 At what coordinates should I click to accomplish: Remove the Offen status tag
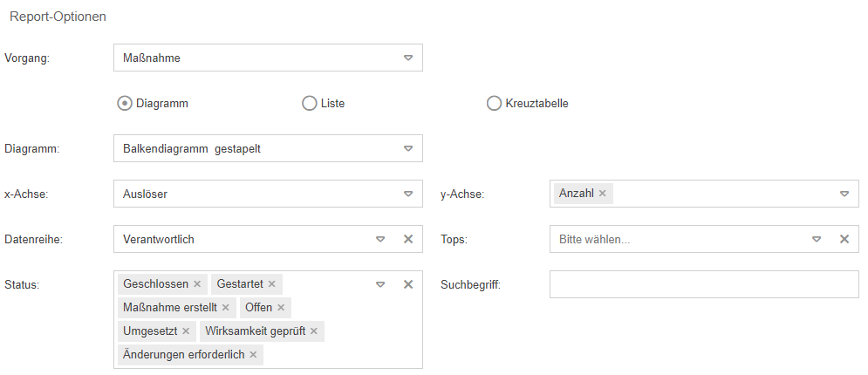click(x=280, y=308)
